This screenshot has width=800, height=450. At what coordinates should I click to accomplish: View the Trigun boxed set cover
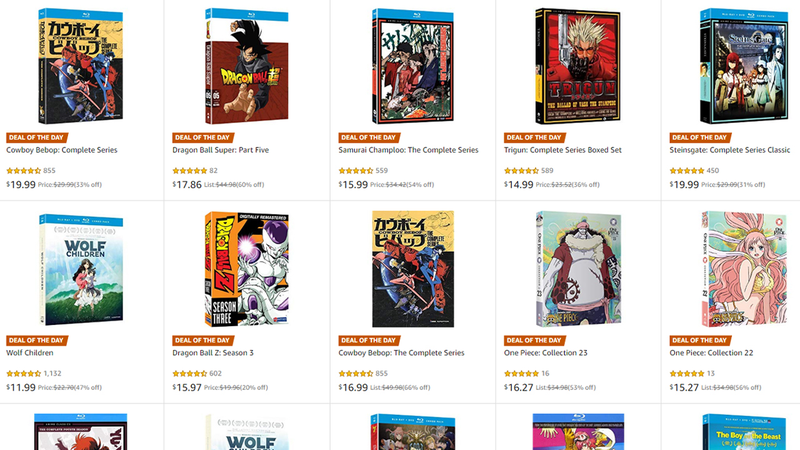(x=578, y=66)
